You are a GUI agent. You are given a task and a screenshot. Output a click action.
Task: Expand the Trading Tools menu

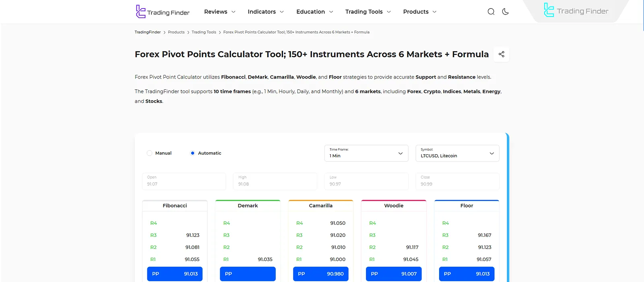pyautogui.click(x=368, y=12)
